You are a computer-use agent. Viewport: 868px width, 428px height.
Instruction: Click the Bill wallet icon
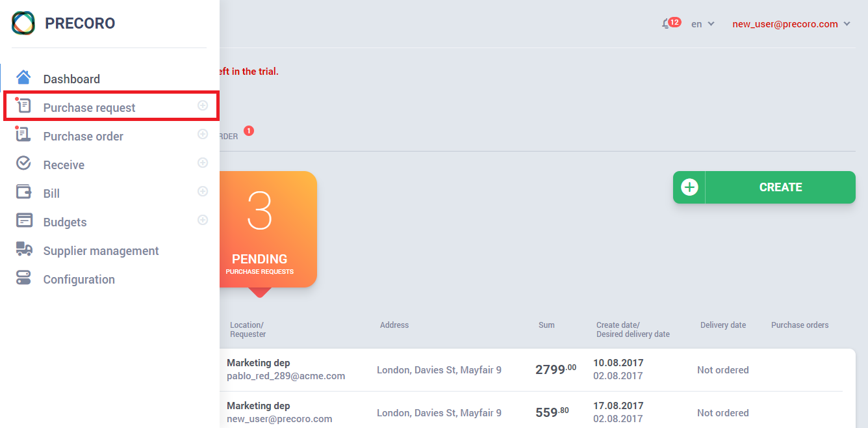[23, 193]
